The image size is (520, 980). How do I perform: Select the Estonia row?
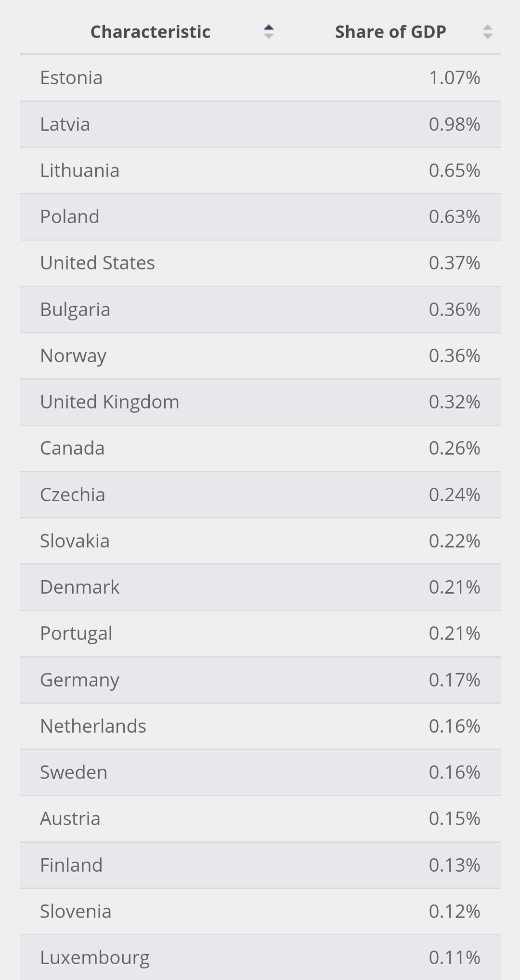(260, 78)
